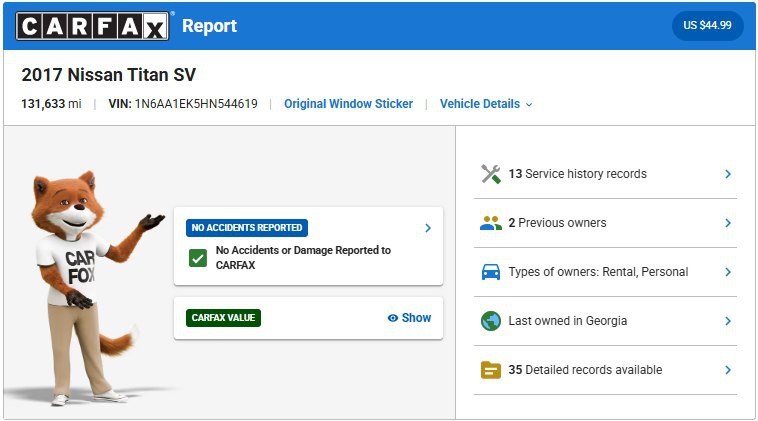Image resolution: width=758 pixels, height=421 pixels.
Task: Click the previous owners people icon
Action: pos(490,223)
